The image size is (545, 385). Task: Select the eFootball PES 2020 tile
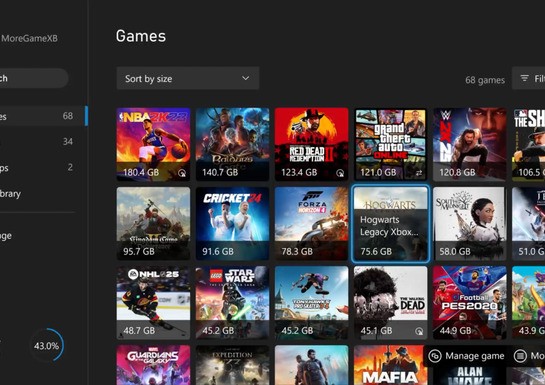pos(470,303)
